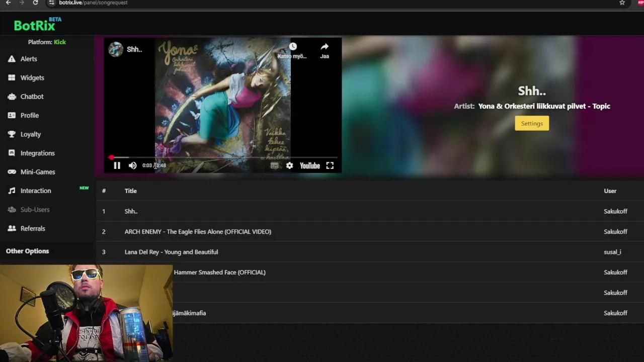This screenshot has height=362, width=644.
Task: Enter fullscreen on the video player
Action: point(330,165)
